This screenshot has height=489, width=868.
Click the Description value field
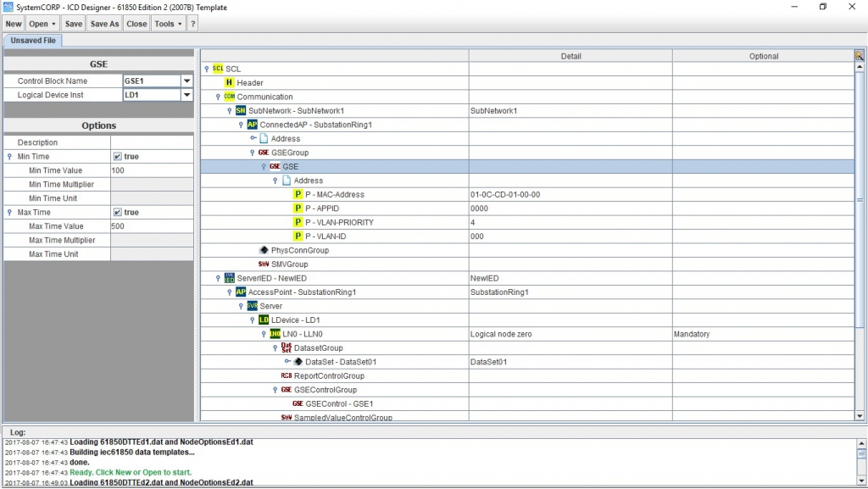tap(152, 142)
